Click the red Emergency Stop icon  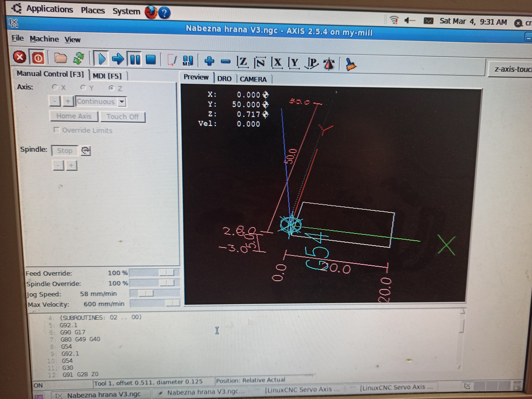19,57
